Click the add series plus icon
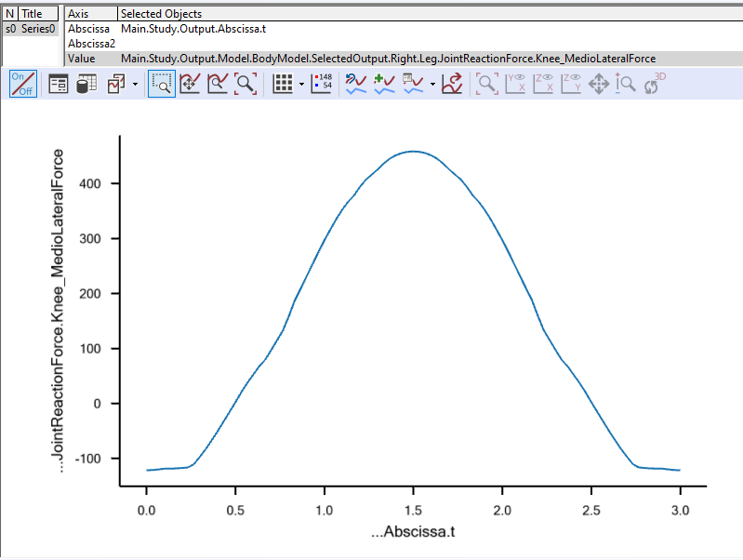The image size is (743, 560). [x=384, y=84]
